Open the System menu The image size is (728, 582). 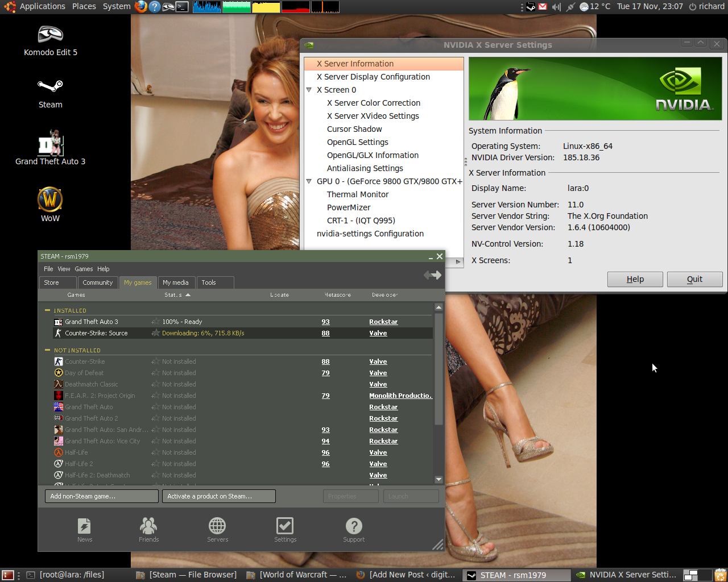117,6
